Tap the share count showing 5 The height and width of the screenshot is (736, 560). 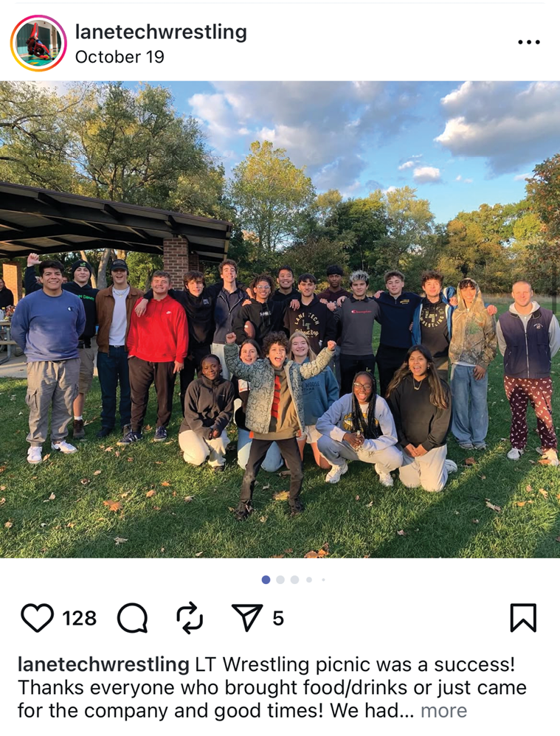pyautogui.click(x=278, y=618)
